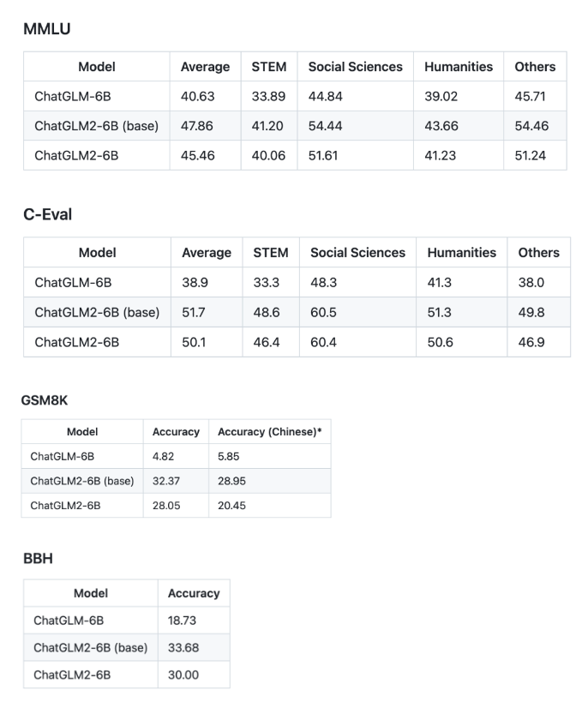Image resolution: width=588 pixels, height=702 pixels.
Task: Click the BBH section heading
Action: (38, 558)
